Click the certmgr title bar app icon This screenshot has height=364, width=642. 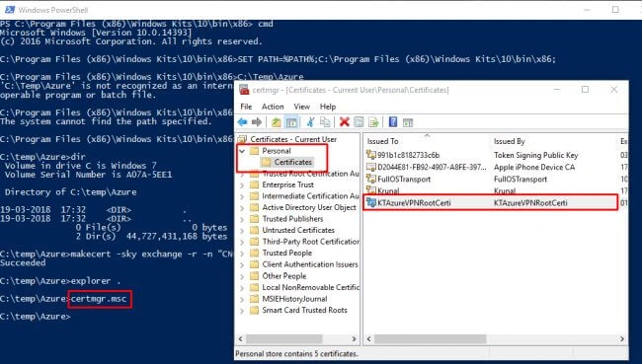point(244,90)
